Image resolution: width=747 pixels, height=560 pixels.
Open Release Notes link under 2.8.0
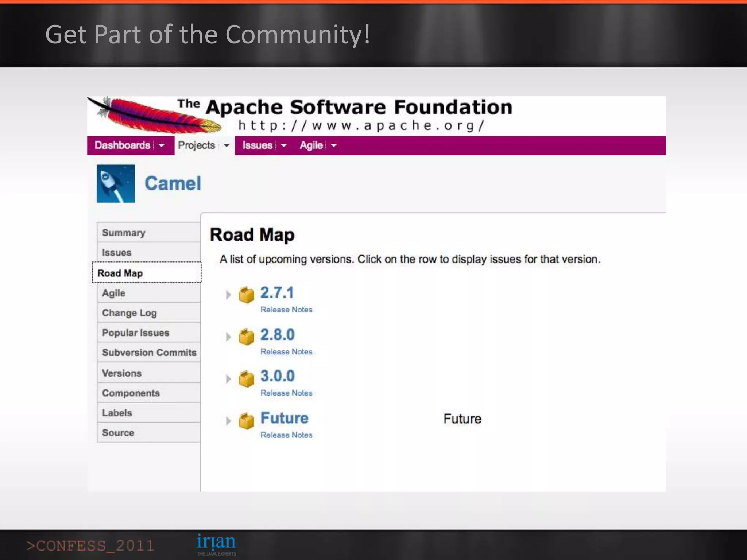click(x=286, y=352)
